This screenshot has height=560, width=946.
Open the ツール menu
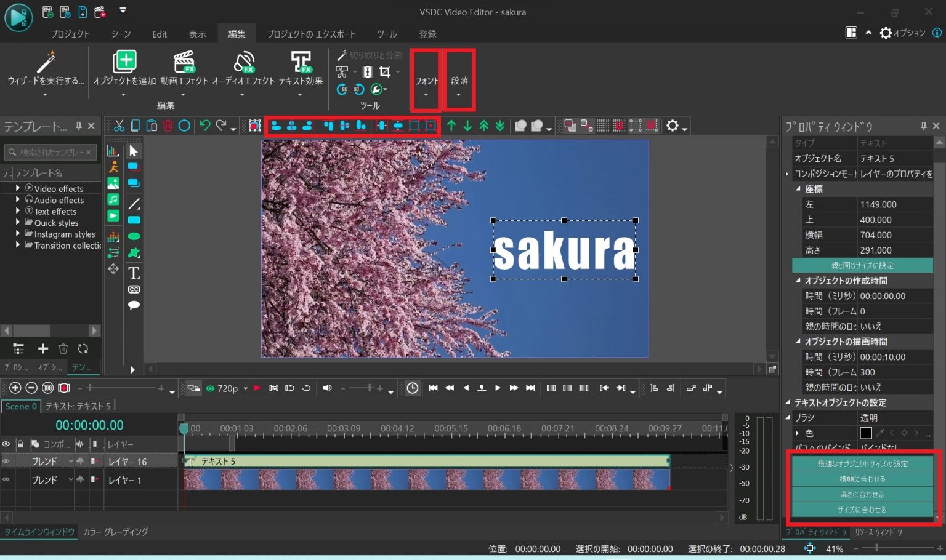click(x=387, y=34)
